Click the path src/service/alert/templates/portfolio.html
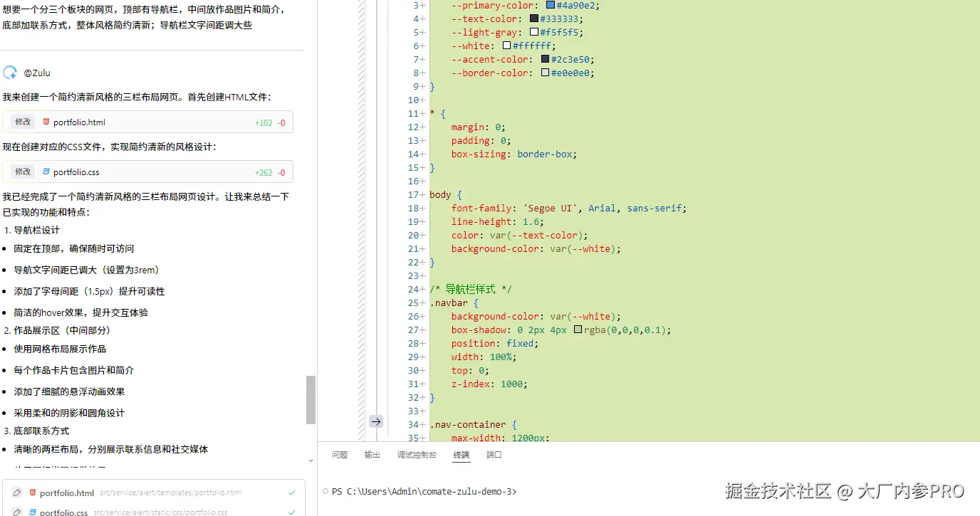The image size is (980, 516). tap(171, 493)
